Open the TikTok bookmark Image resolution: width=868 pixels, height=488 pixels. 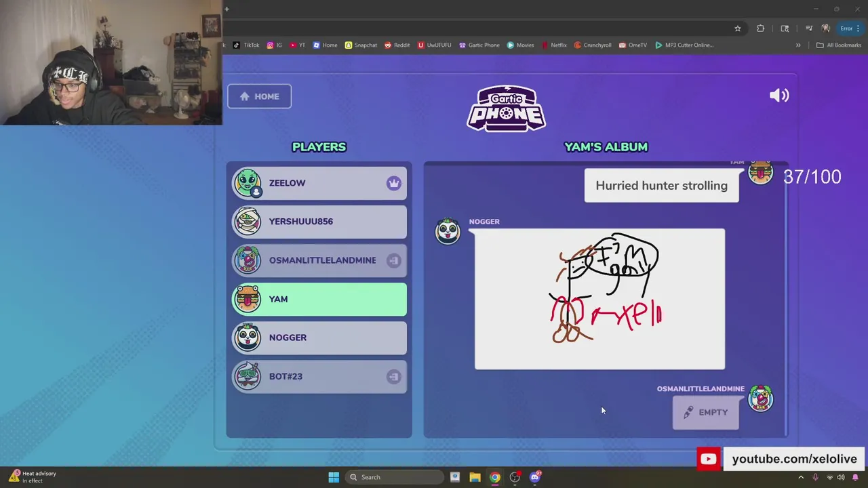pyautogui.click(x=246, y=45)
